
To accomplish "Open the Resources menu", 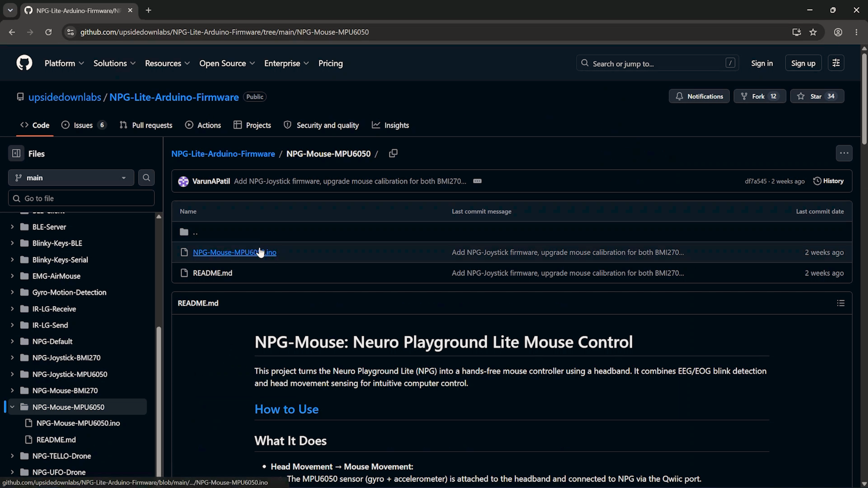I will coord(167,63).
